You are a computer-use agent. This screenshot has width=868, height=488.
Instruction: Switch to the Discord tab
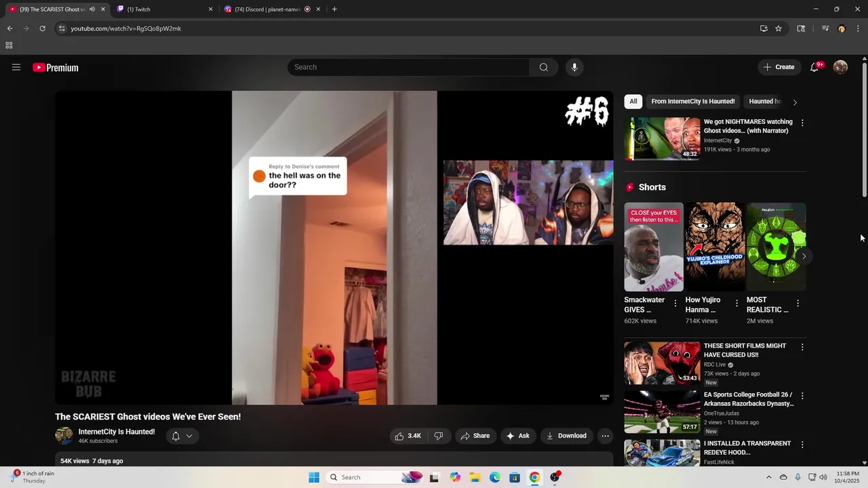point(273,9)
